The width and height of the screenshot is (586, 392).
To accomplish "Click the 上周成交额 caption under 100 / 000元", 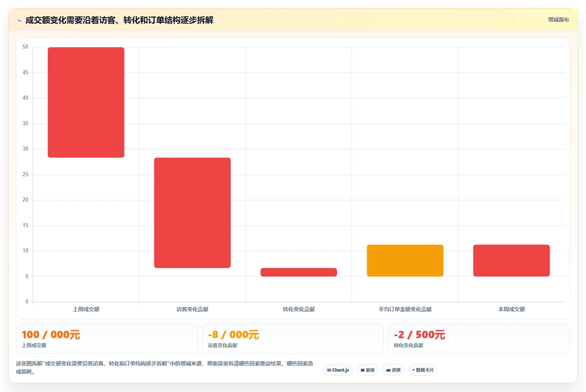I will [34, 345].
